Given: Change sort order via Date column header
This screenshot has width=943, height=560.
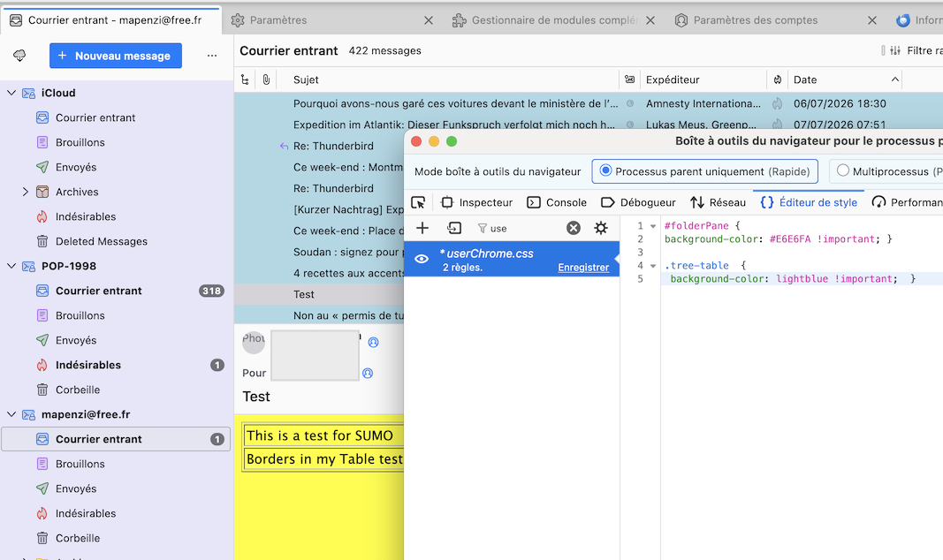Looking at the screenshot, I should [x=845, y=79].
